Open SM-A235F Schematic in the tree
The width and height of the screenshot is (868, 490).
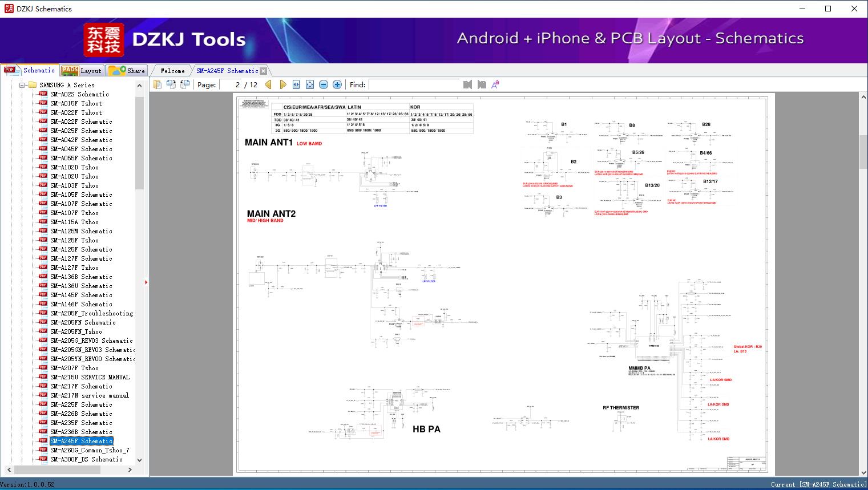click(x=80, y=423)
